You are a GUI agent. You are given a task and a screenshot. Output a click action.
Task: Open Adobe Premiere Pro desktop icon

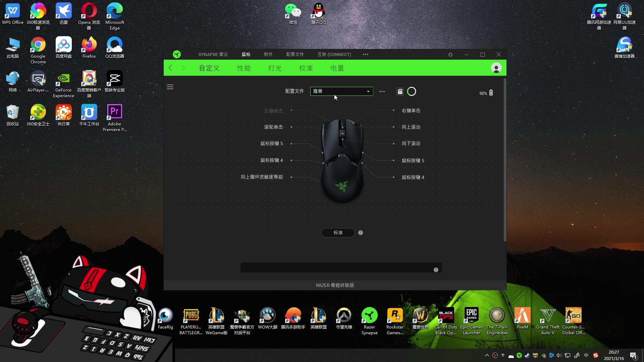[x=115, y=118]
